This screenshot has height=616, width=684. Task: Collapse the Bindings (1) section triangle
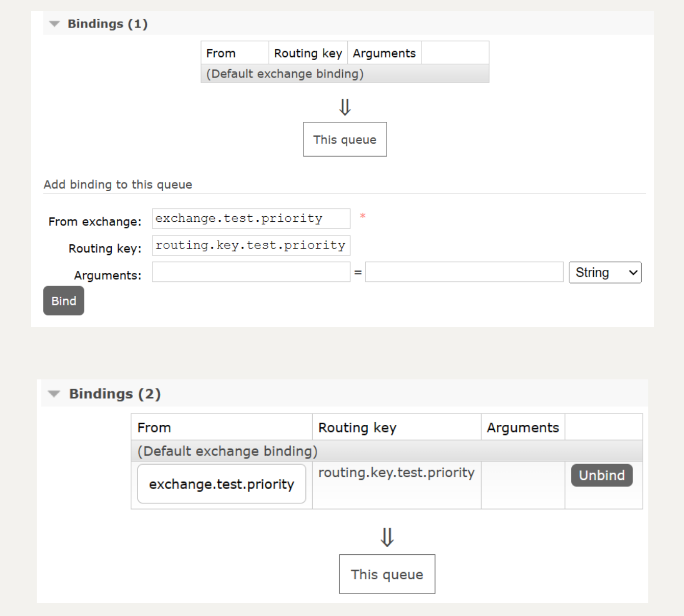[55, 24]
